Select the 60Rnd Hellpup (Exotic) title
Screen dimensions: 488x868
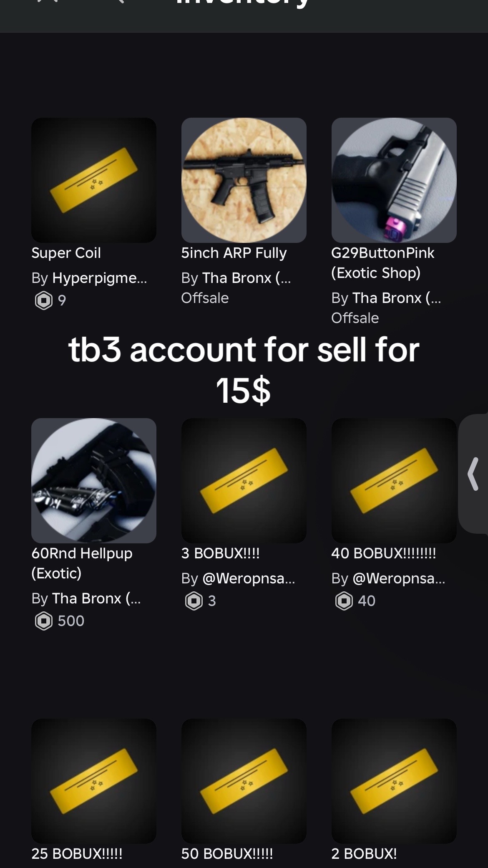click(82, 563)
